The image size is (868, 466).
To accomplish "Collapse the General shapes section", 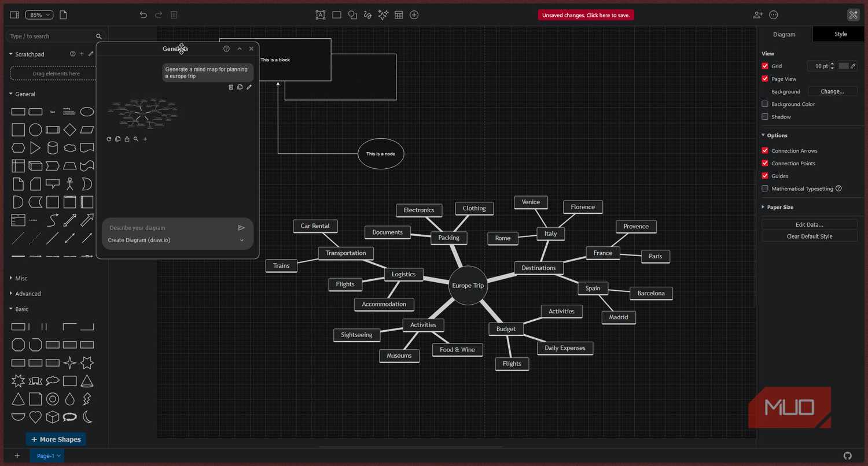I will tap(22, 94).
